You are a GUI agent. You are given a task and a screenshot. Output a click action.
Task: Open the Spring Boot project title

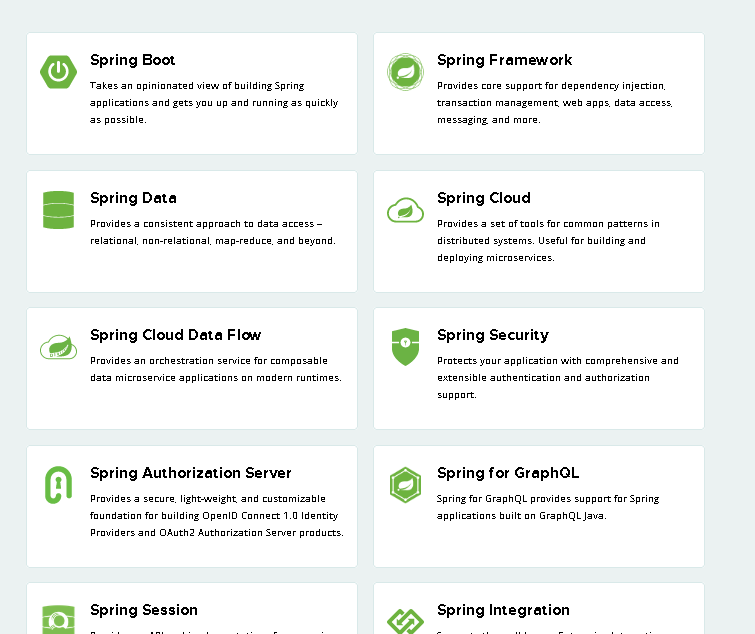coord(132,60)
